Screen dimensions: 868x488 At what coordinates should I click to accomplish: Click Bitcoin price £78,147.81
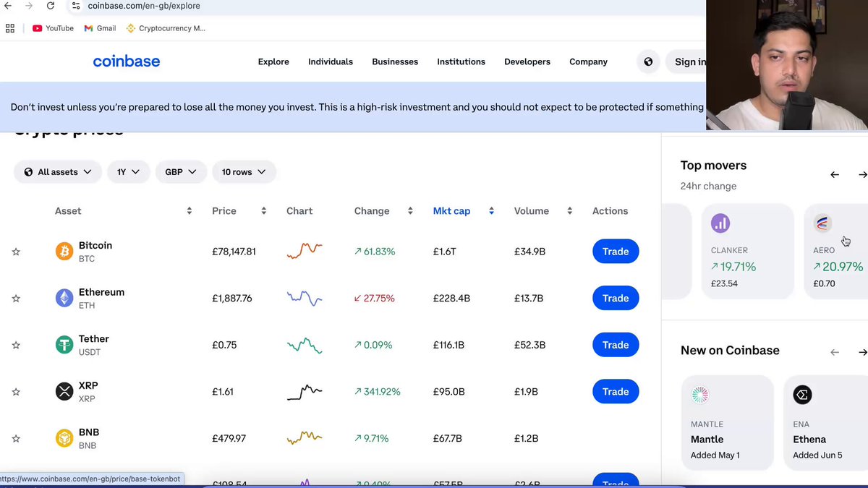click(234, 252)
